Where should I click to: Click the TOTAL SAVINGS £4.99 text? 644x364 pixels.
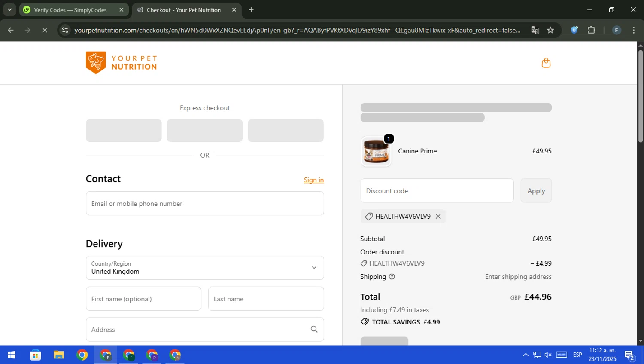[x=406, y=322]
